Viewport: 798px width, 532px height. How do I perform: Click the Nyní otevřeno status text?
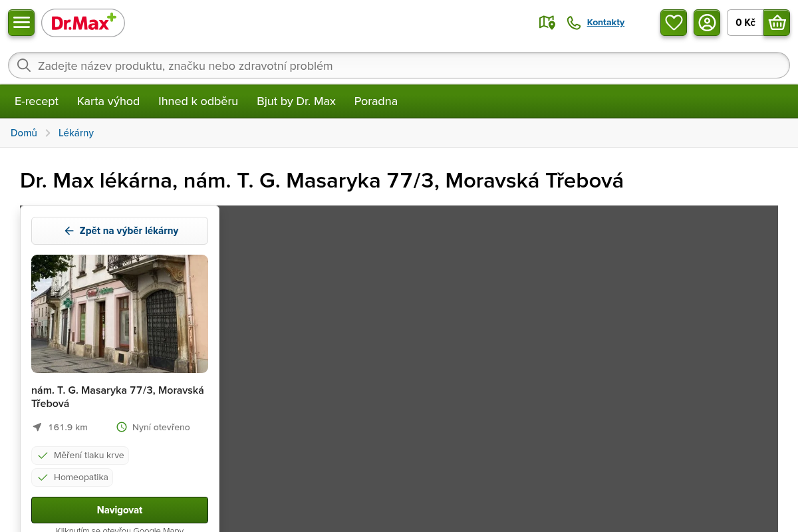tap(161, 427)
